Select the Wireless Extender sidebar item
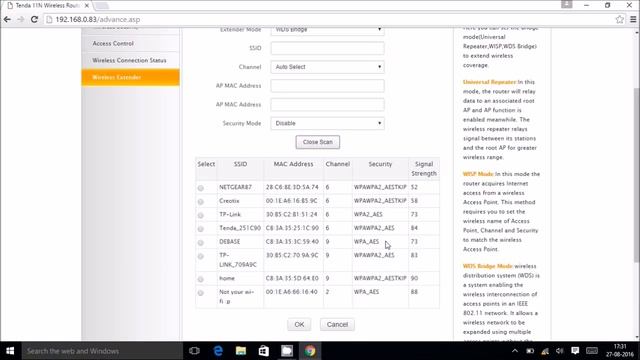Image resolution: width=640 pixels, height=360 pixels. click(130, 77)
